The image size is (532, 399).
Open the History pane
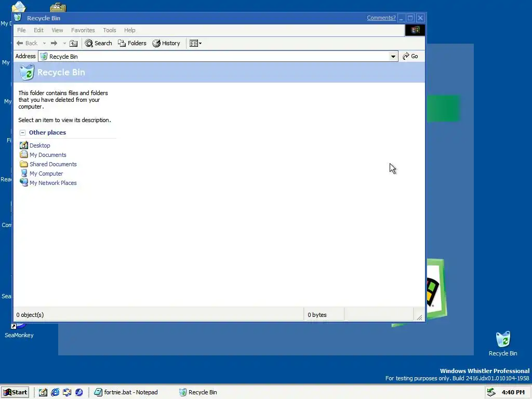pos(166,43)
